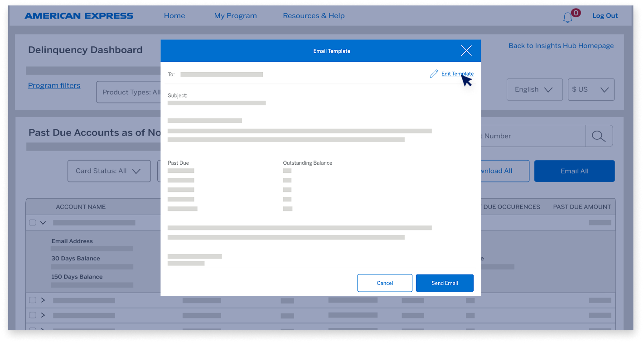The image size is (644, 343).
Task: Check the third account row checkbox
Action: pos(32,315)
